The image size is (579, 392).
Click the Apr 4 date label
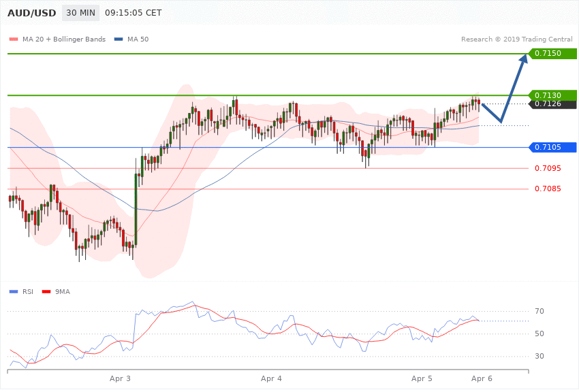(271, 378)
